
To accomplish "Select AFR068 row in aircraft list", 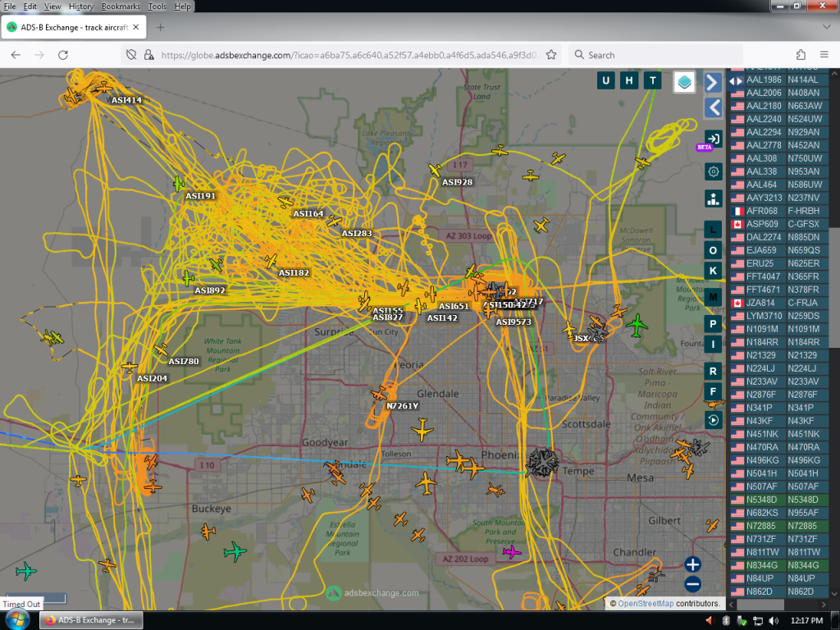I will tap(780, 211).
